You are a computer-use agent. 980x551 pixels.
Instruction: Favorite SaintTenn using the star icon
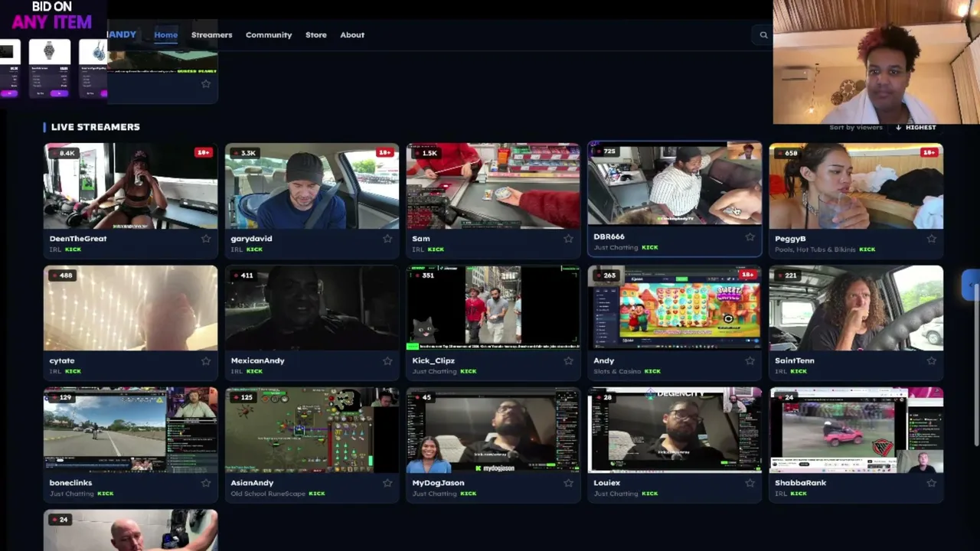(932, 360)
